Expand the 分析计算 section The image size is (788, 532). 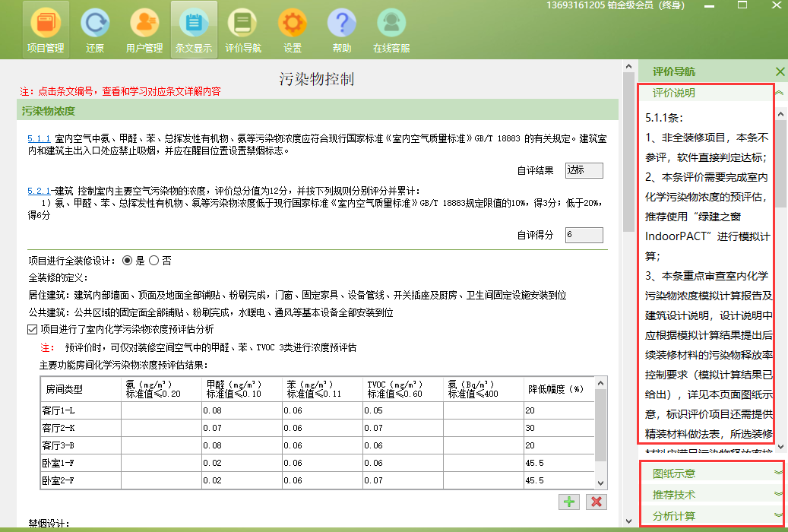point(778,515)
